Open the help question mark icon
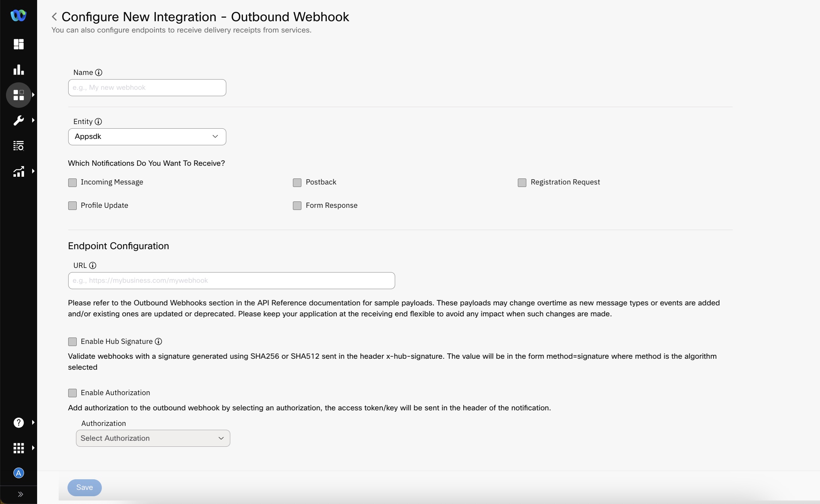 tap(18, 423)
